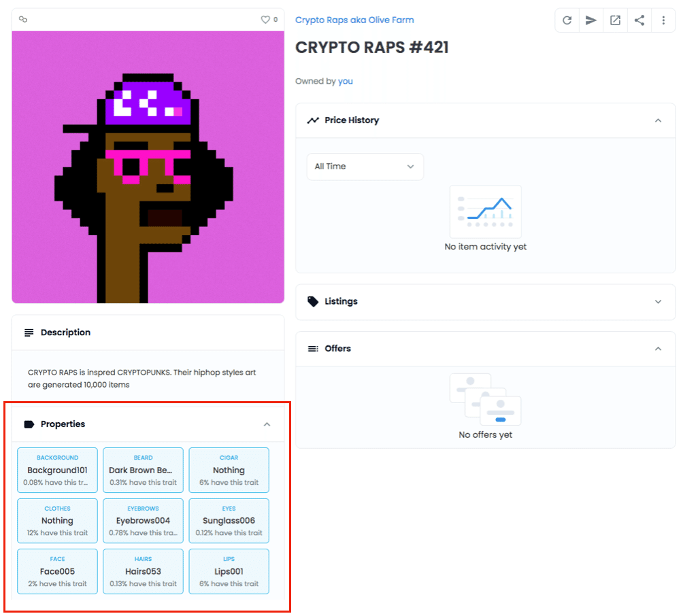Collapse the Properties section chevron
This screenshot has height=616, width=683.
pyautogui.click(x=267, y=424)
